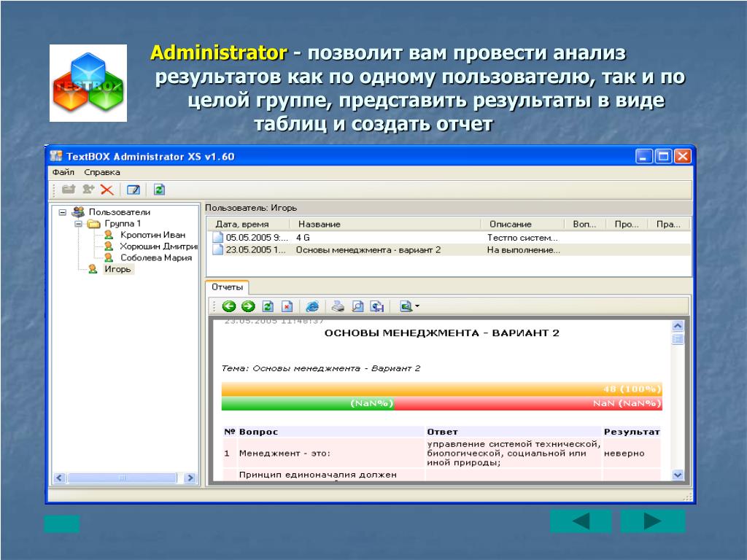The height and width of the screenshot is (560, 747).
Task: Click the orange 48 (100%) progress bar
Action: click(441, 389)
